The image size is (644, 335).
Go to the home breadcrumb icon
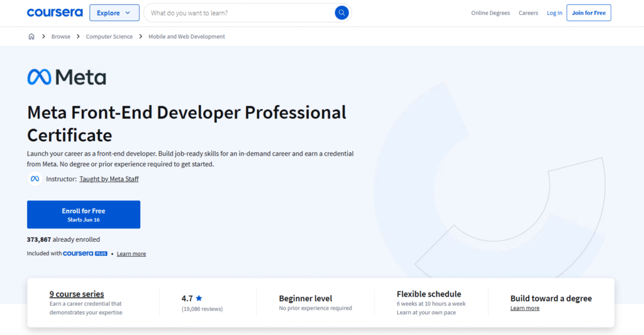(31, 37)
